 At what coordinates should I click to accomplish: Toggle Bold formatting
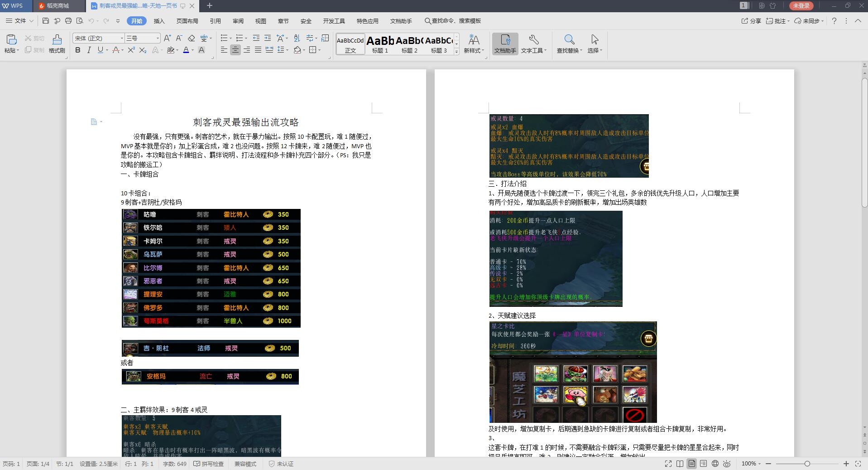(x=78, y=50)
